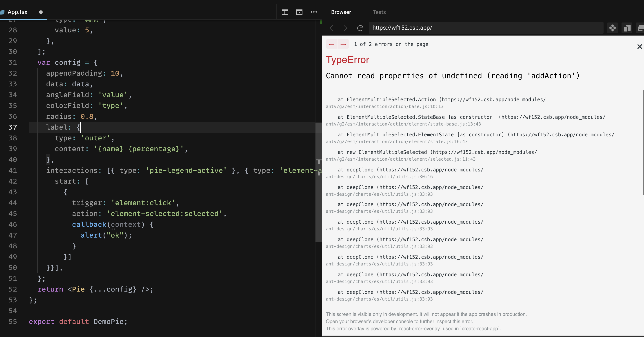Click 'radius: 0.8,' code line
The width and height of the screenshot is (644, 337).
71,117
